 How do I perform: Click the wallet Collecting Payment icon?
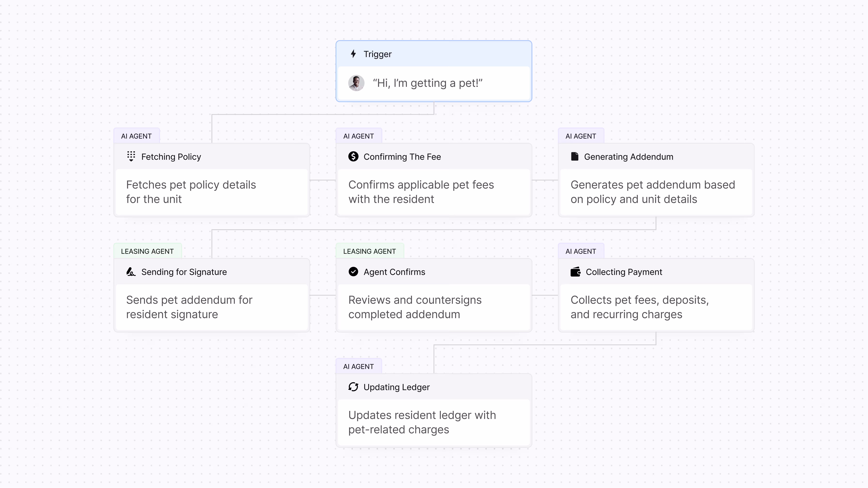click(x=575, y=271)
